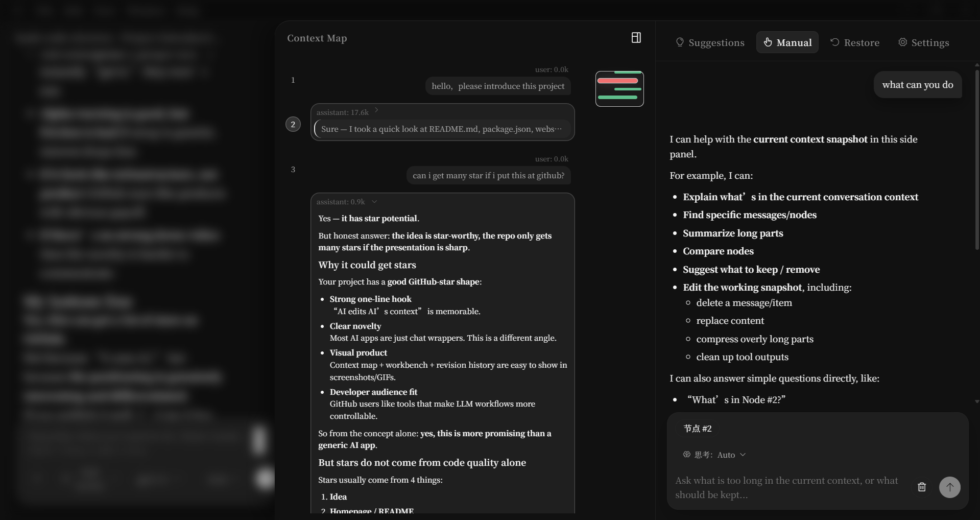Click the 'Developer audience fit' bullet

pyautogui.click(x=374, y=392)
